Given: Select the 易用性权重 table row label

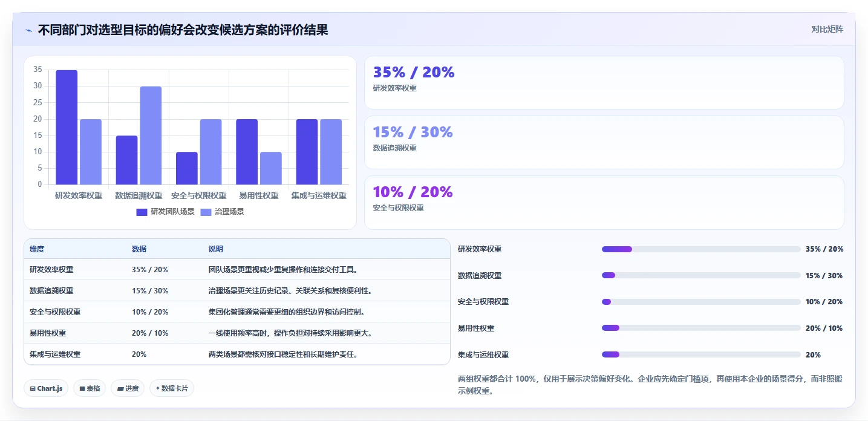Looking at the screenshot, I should pos(48,333).
